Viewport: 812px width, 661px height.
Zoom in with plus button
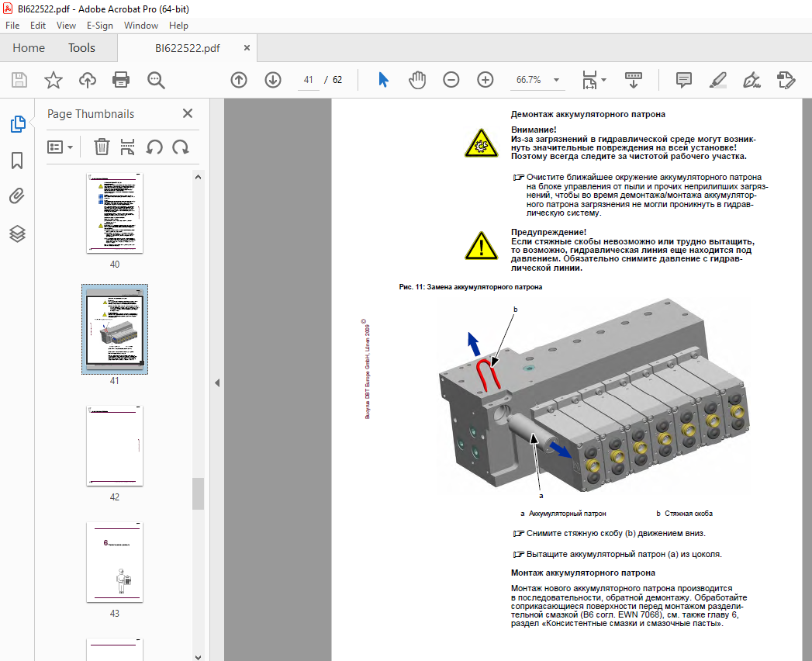(x=485, y=80)
